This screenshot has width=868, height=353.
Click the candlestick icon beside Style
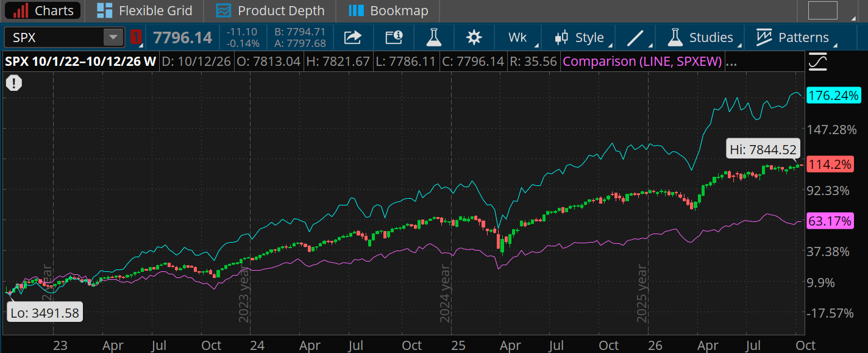[x=561, y=38]
